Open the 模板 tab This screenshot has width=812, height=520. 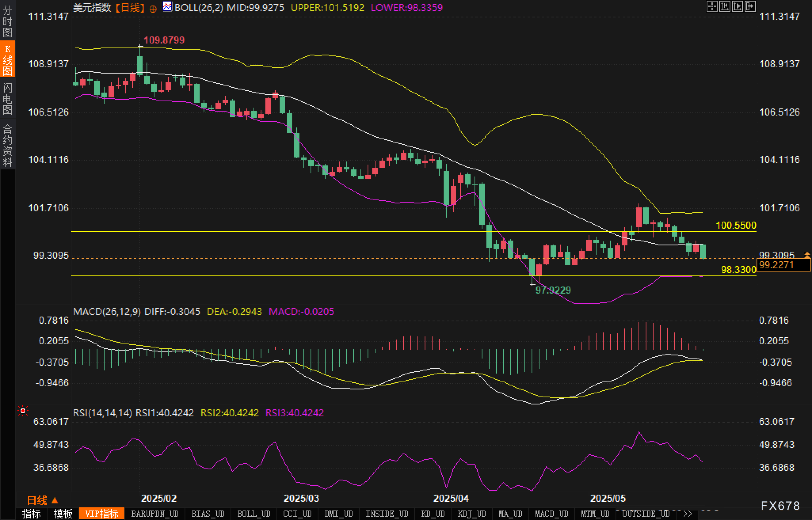[63, 514]
